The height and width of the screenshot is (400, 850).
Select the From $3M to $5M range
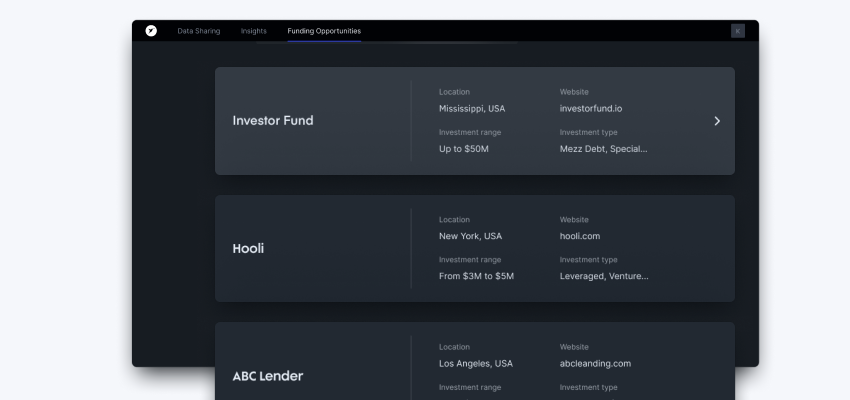pos(476,276)
